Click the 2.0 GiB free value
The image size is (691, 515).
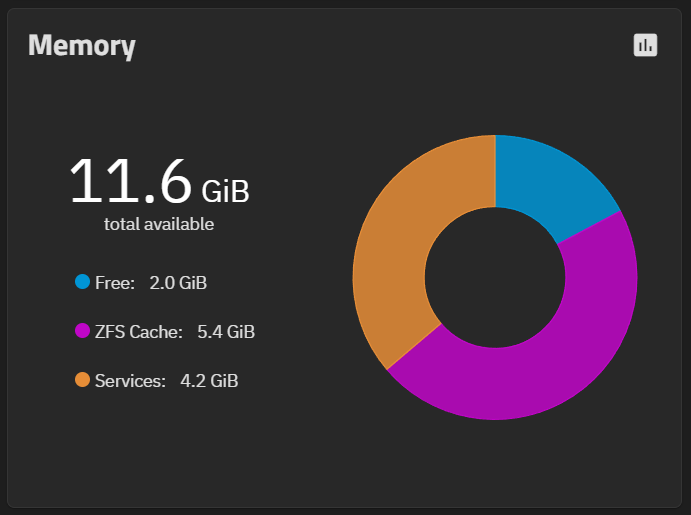[178, 283]
